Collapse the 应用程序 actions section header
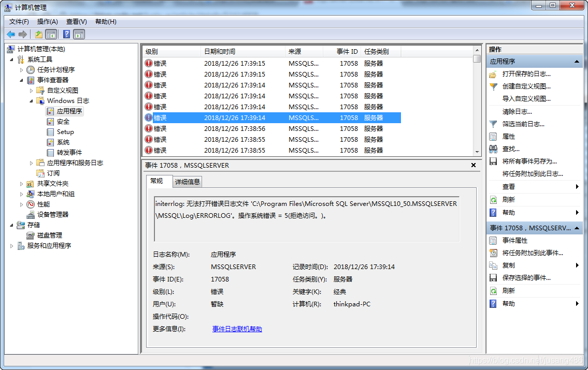 (577, 62)
